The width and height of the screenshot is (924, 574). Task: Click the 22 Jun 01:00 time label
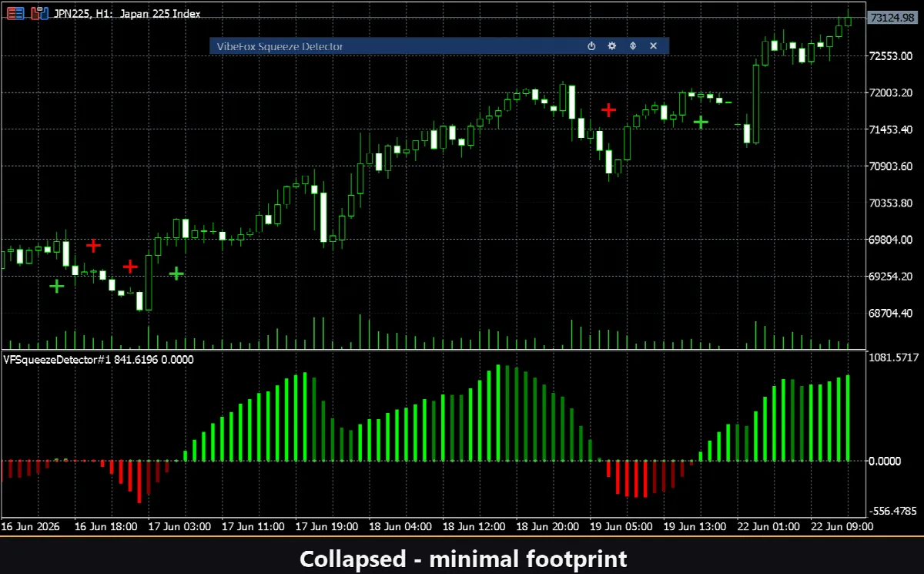[768, 527]
